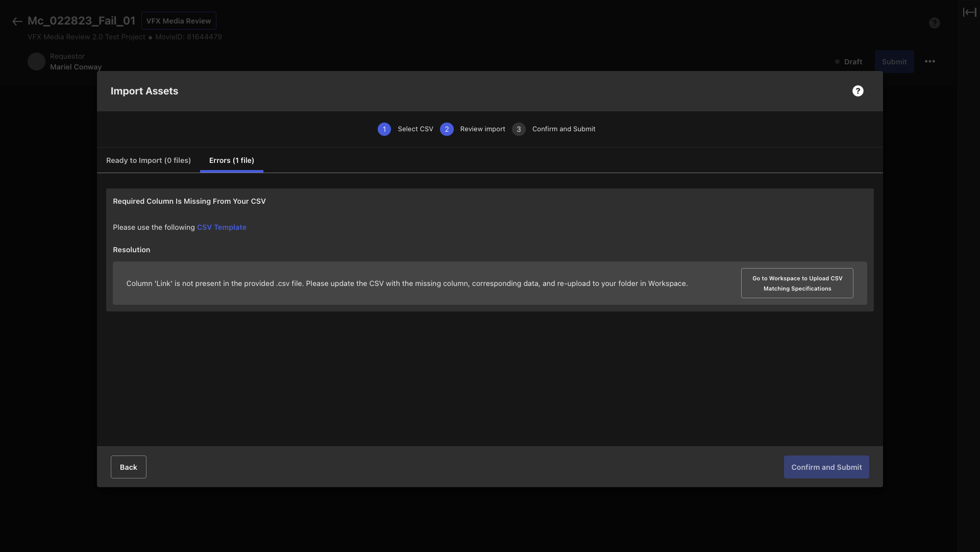Click the CSV Template link
Viewport: 980px width, 552px height.
[221, 228]
